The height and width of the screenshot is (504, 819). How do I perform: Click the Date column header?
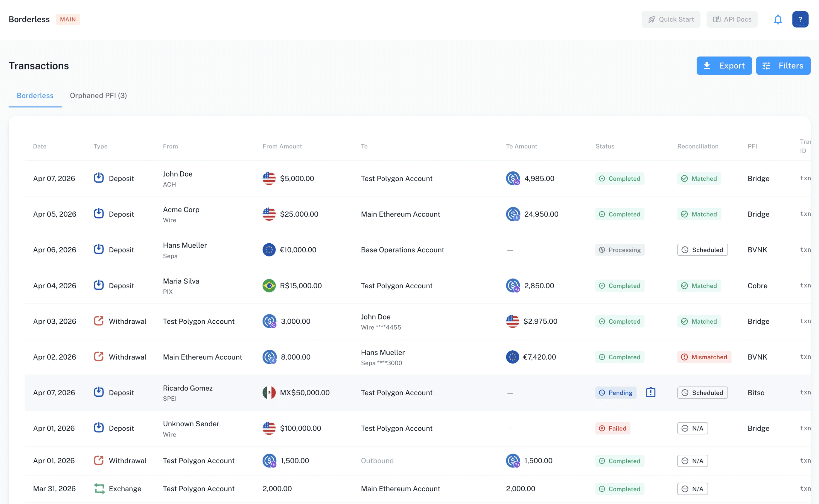pos(40,146)
